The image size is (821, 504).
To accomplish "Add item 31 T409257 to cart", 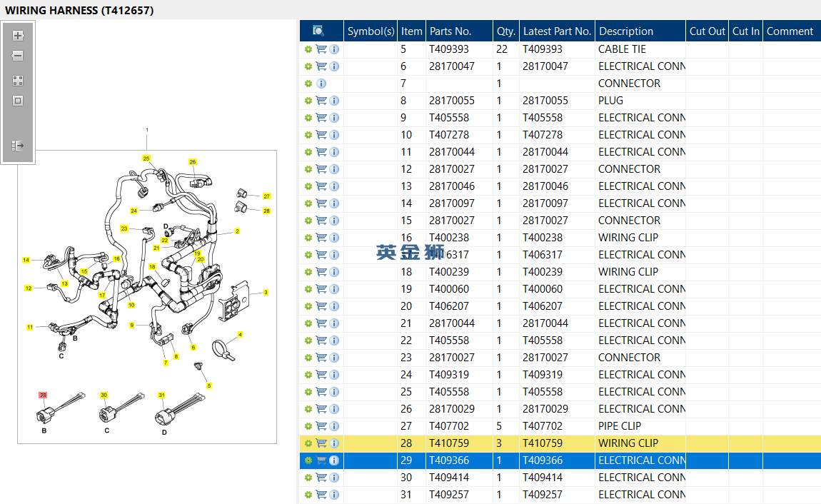I will point(321,495).
